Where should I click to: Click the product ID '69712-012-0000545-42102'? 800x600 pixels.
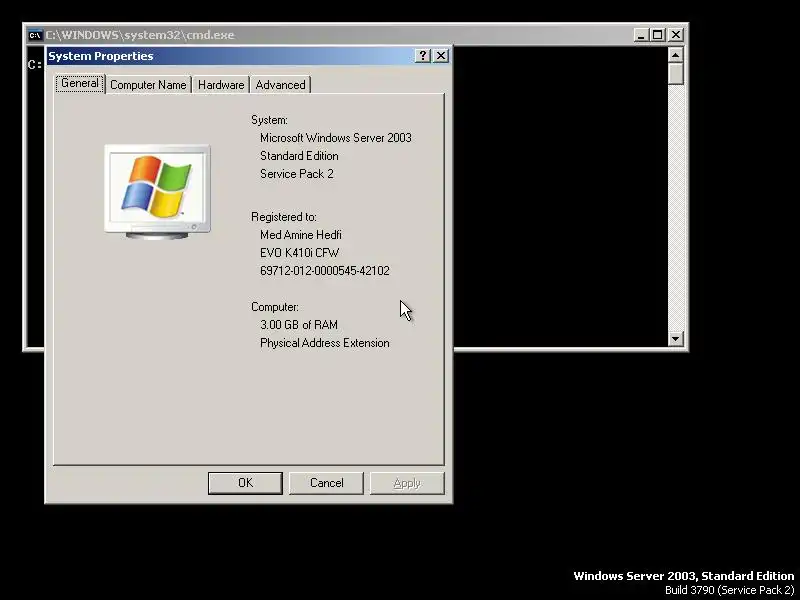tap(324, 270)
